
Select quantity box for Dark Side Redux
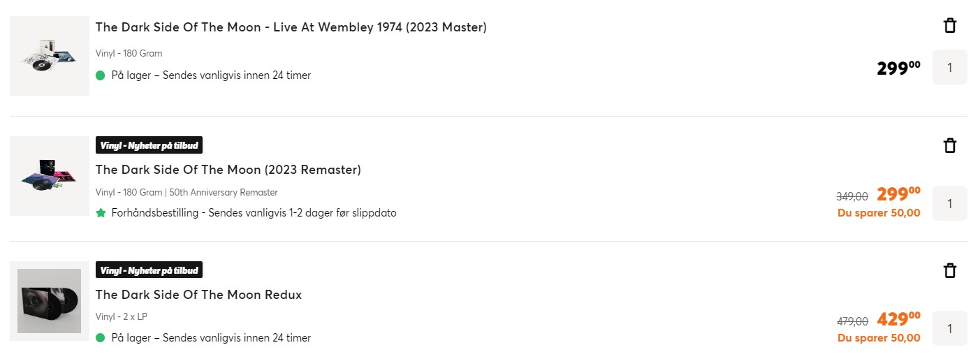pyautogui.click(x=949, y=328)
